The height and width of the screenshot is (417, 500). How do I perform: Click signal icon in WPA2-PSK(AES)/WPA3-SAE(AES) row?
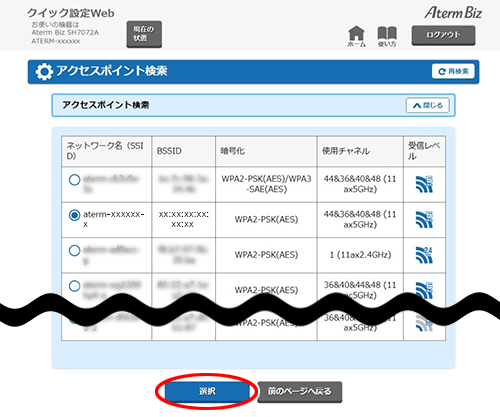pyautogui.click(x=424, y=184)
